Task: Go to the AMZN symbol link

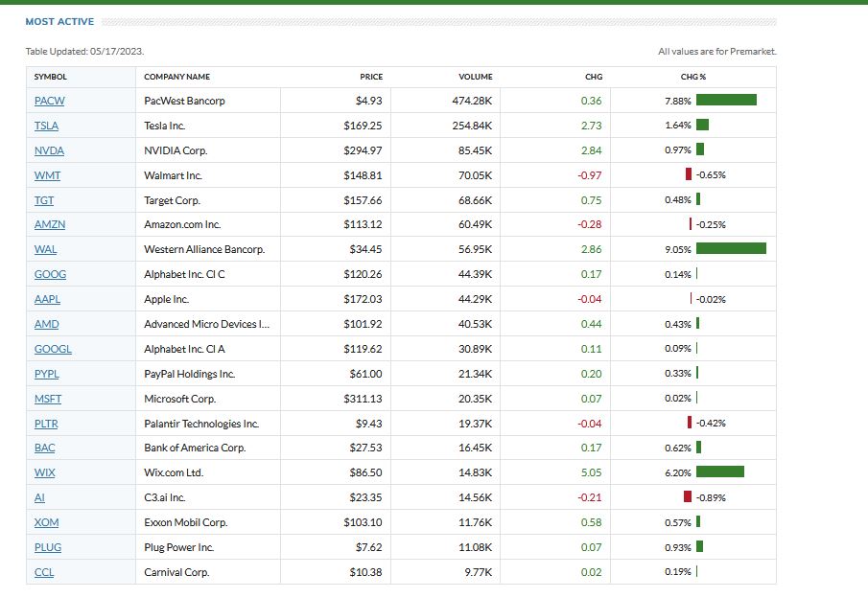Action: pos(50,225)
